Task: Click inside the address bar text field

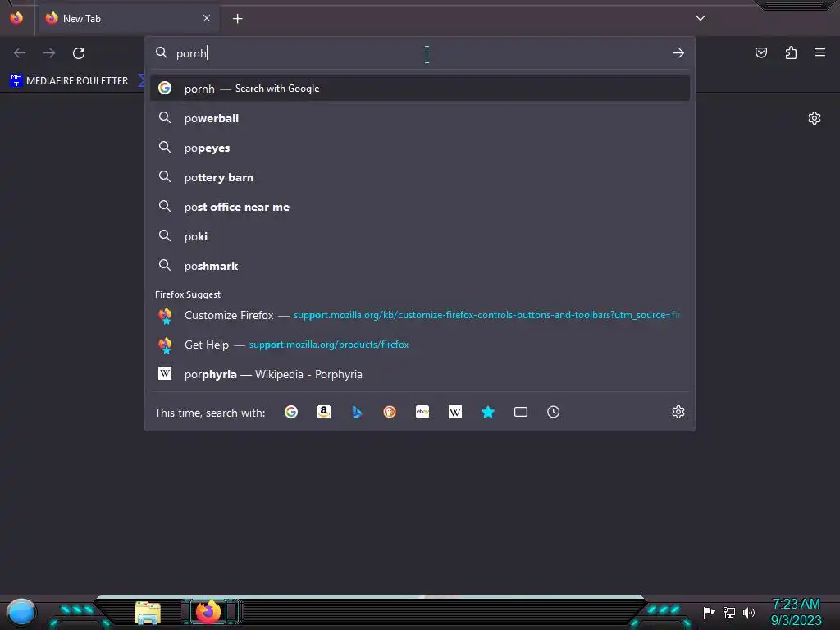Action: pos(420,53)
